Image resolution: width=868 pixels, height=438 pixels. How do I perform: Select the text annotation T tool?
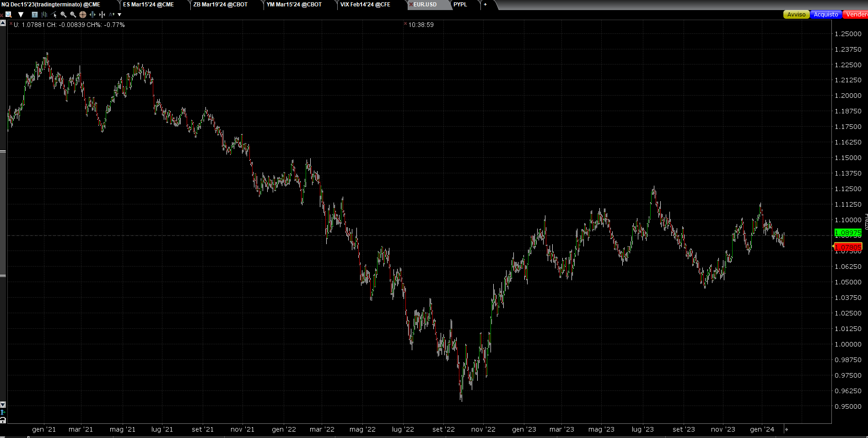click(35, 15)
